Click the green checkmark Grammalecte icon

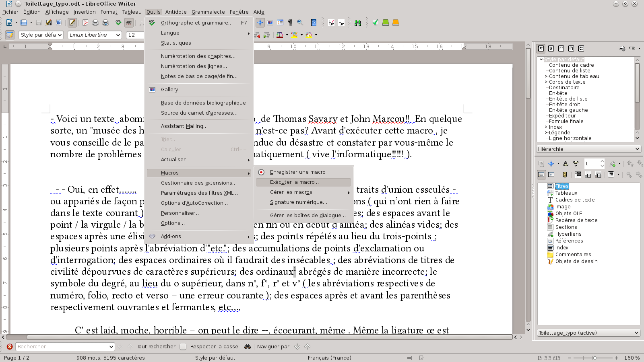375,23
